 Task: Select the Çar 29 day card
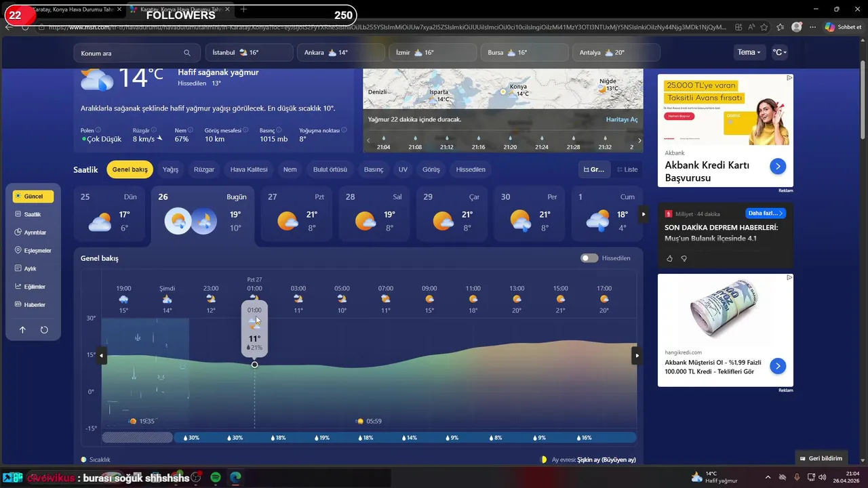click(x=452, y=213)
